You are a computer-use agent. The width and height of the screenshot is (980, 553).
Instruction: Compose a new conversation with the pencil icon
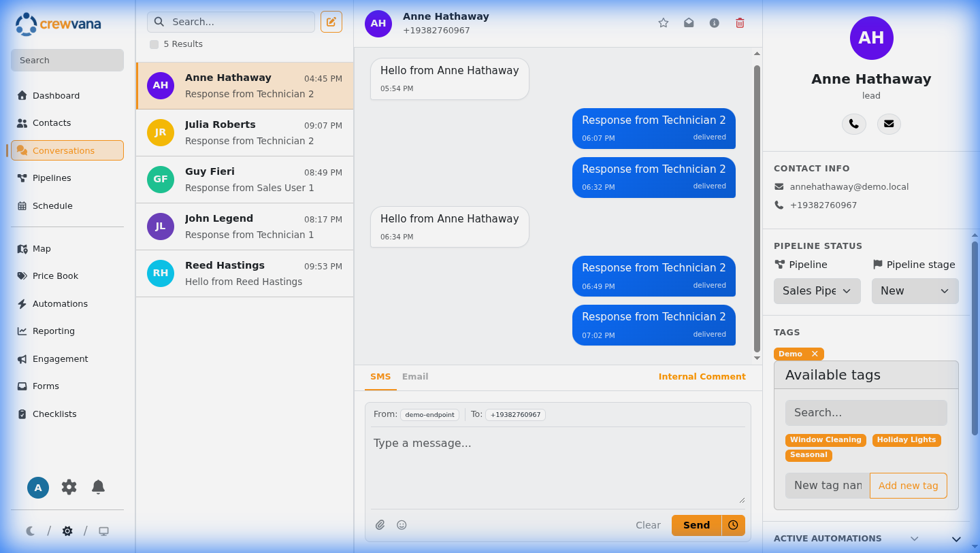click(331, 22)
